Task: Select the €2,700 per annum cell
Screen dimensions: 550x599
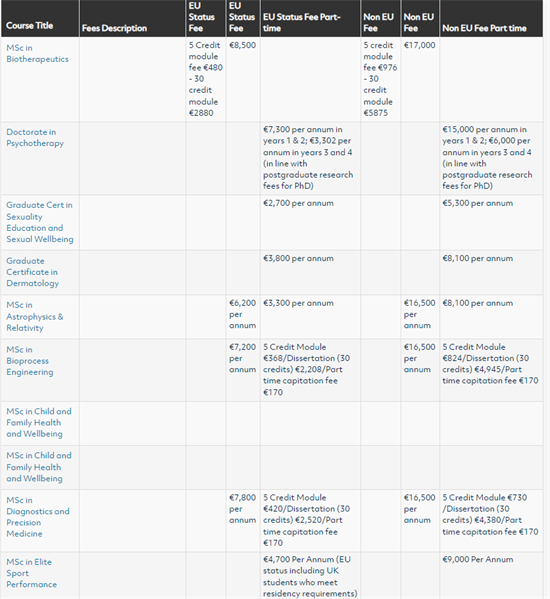Action: tap(298, 203)
